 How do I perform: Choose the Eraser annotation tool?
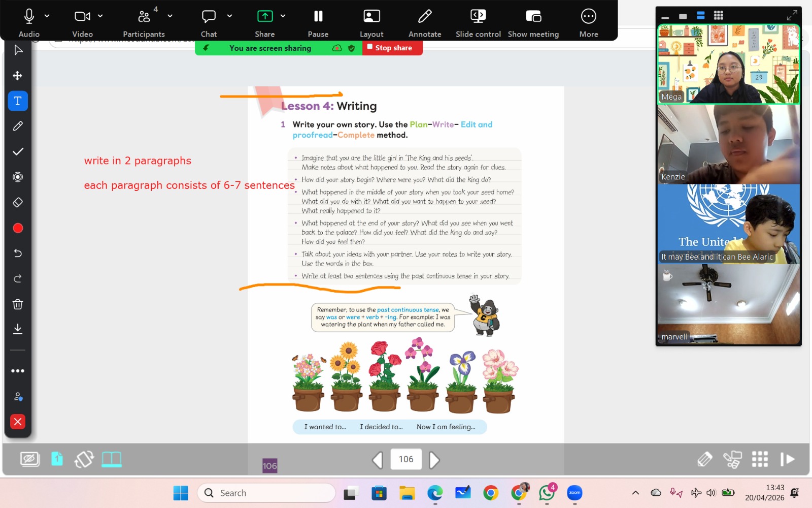coord(18,203)
